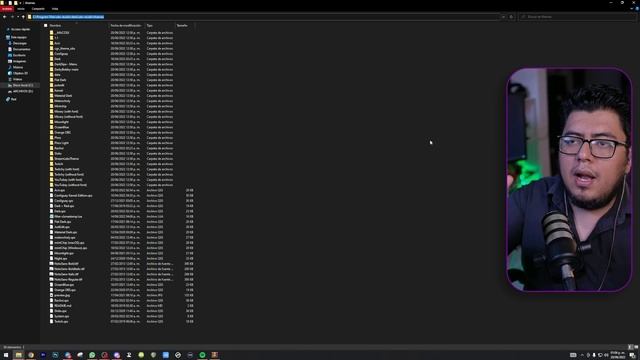Open Objetos 3D in the sidebar
The width and height of the screenshot is (640, 360).
(x=18, y=73)
